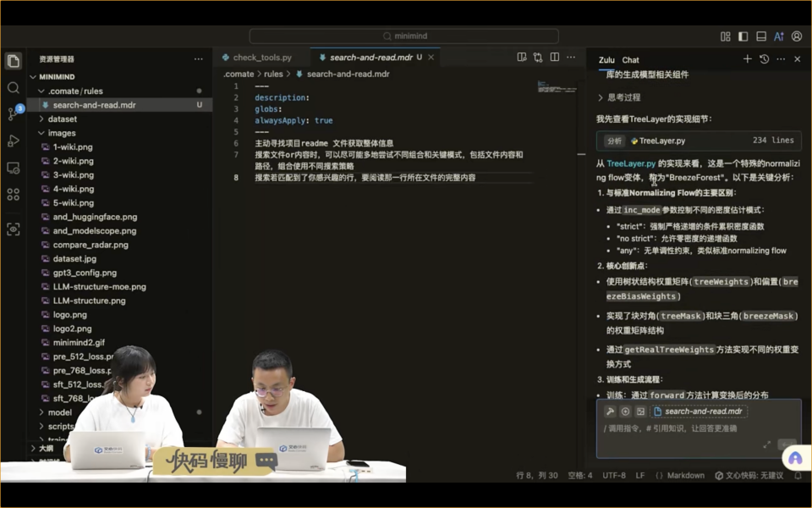This screenshot has height=508, width=812.
Task: Click the editor minimap
Action: tap(557, 87)
